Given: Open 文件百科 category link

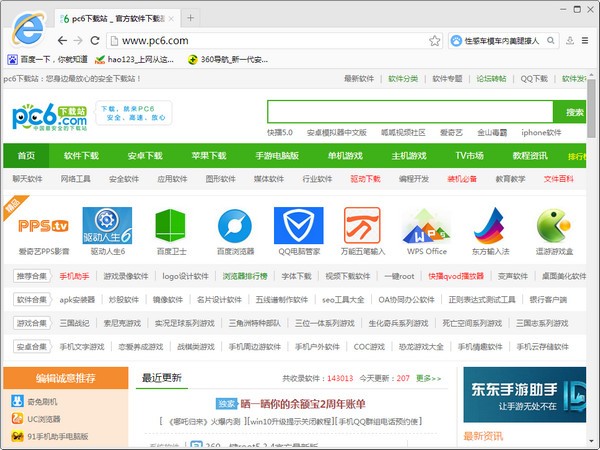Looking at the screenshot, I should 558,179.
